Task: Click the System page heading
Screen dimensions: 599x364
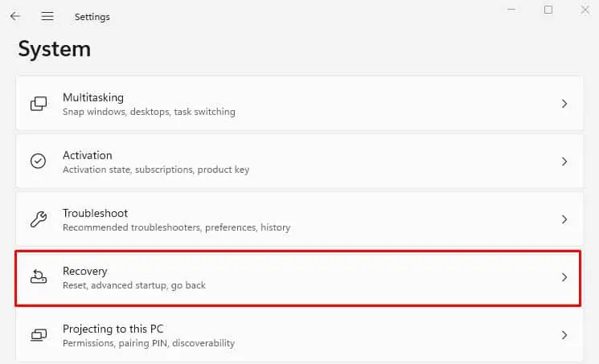Action: click(55, 49)
